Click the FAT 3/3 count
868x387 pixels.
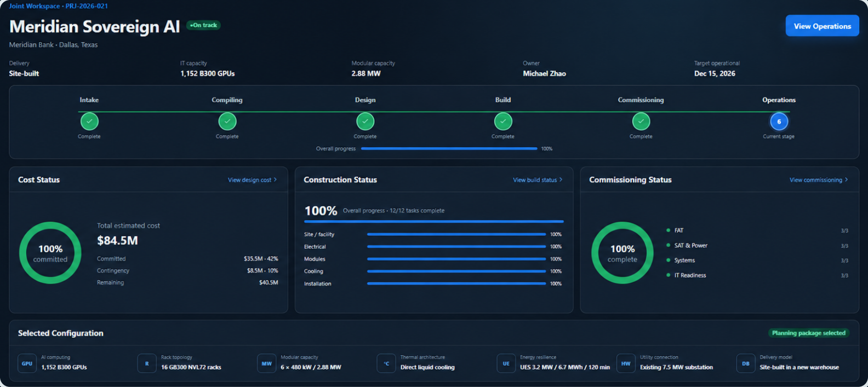[844, 231]
